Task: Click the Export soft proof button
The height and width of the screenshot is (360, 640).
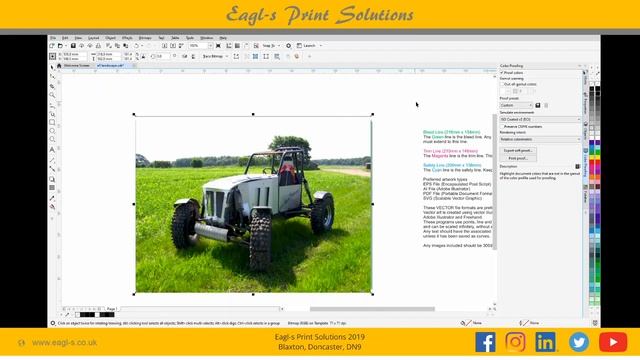Action: [518, 151]
